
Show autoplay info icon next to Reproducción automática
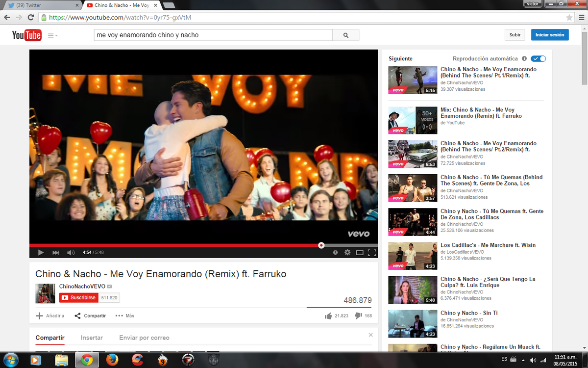click(x=524, y=58)
